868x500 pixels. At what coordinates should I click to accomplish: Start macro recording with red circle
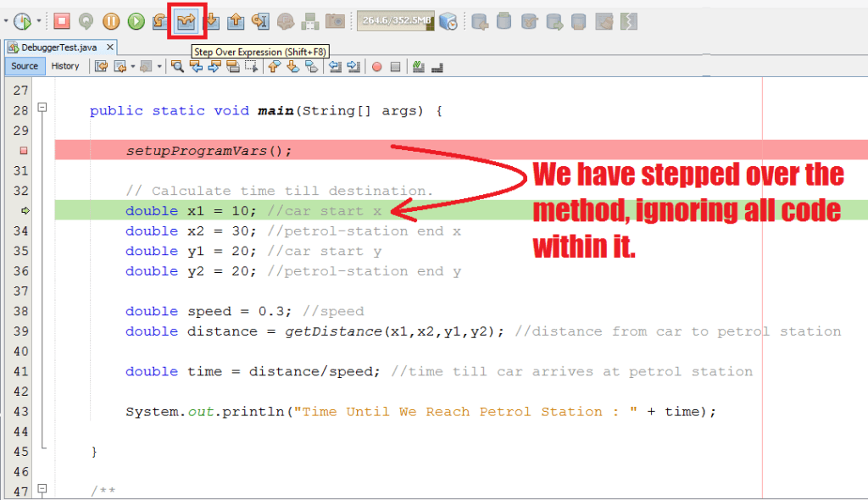point(377,66)
